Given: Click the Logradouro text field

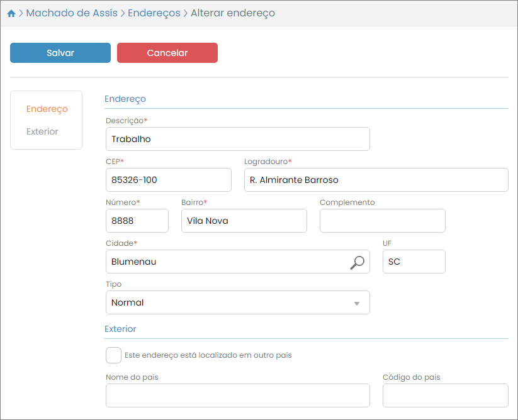Looking at the screenshot, I should point(376,180).
